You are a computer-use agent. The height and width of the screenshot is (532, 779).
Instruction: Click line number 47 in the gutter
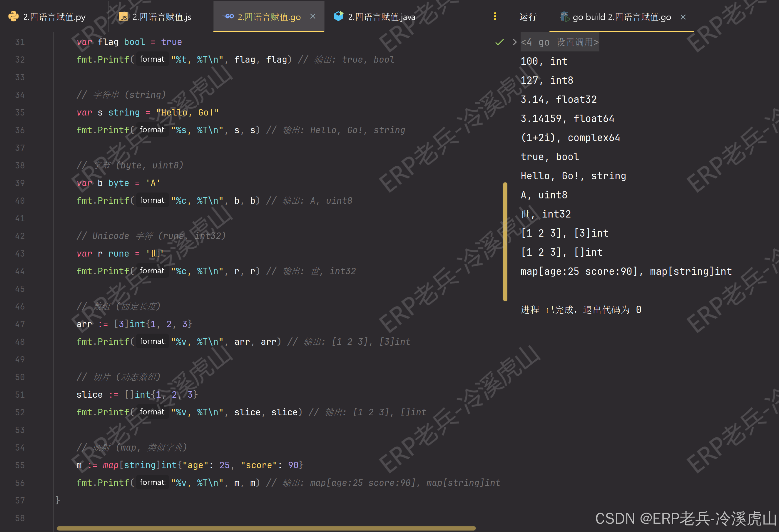click(20, 324)
